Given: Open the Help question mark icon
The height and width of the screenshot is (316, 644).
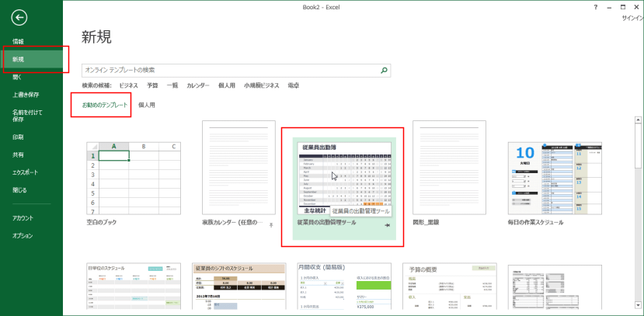Looking at the screenshot, I should 596,6.
